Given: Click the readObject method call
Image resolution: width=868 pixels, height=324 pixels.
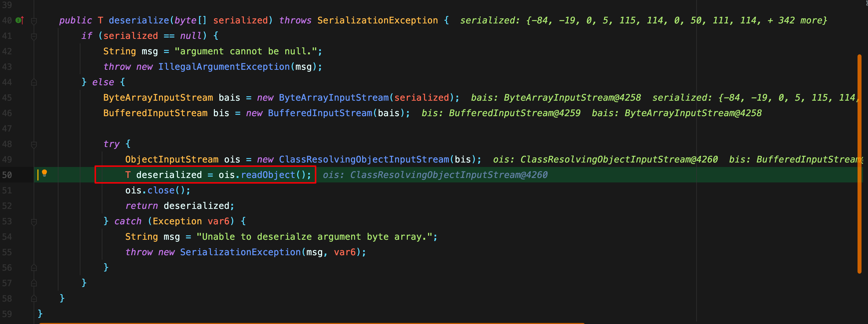Looking at the screenshot, I should click(x=268, y=175).
